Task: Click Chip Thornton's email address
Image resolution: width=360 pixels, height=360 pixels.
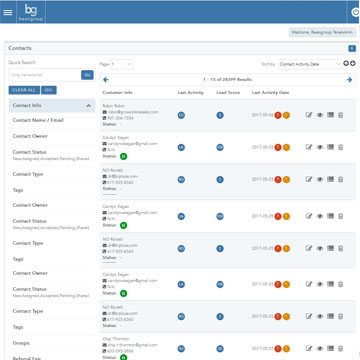Action: [132, 345]
